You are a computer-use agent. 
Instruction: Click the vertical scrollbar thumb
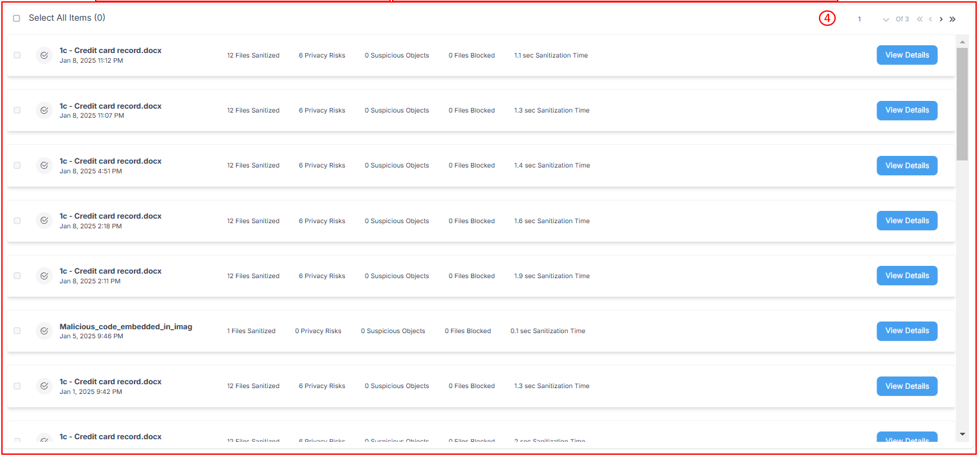coord(963,104)
